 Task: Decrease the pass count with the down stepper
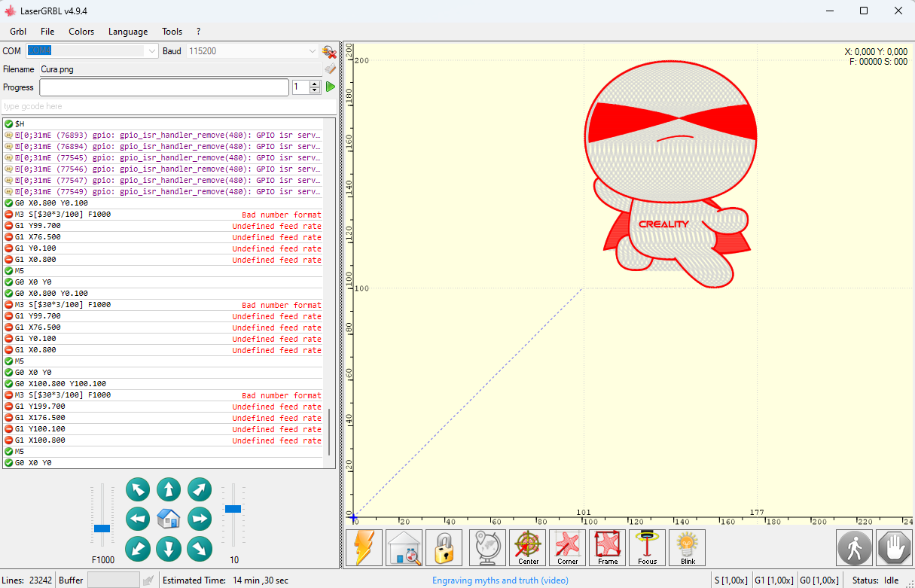315,91
